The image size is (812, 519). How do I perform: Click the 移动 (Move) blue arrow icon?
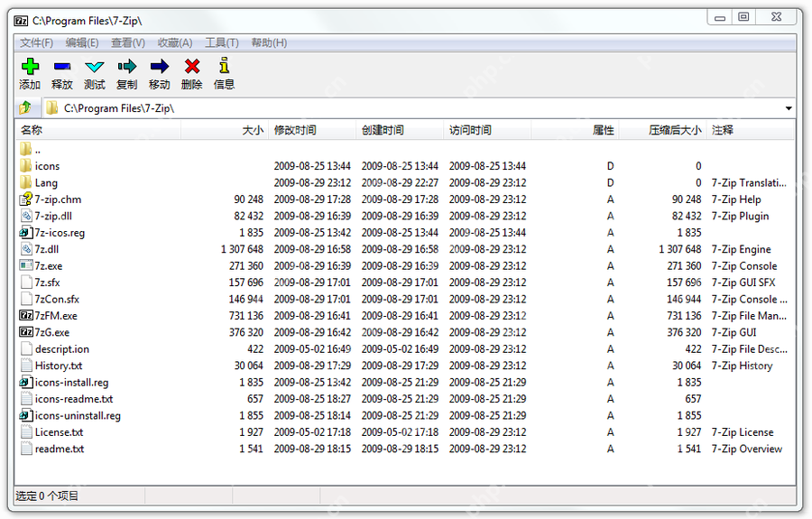[x=160, y=66]
